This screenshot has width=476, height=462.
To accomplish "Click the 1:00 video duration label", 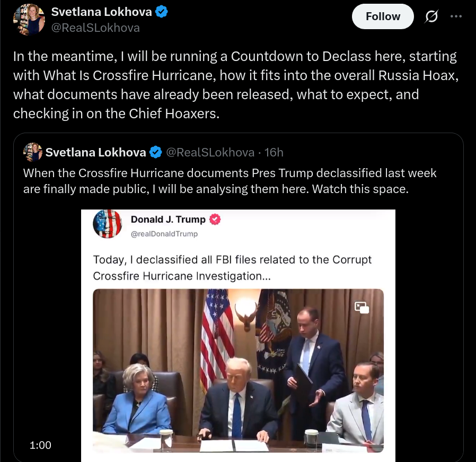I will coord(40,445).
